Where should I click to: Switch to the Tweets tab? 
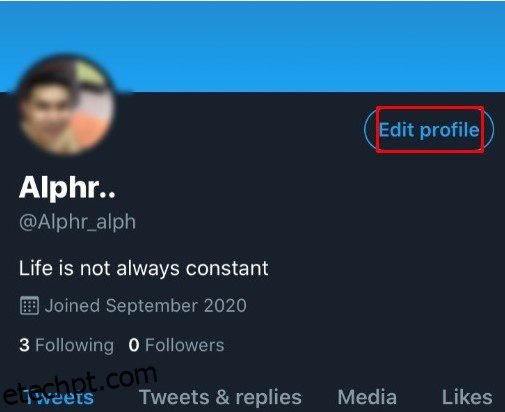(x=59, y=397)
